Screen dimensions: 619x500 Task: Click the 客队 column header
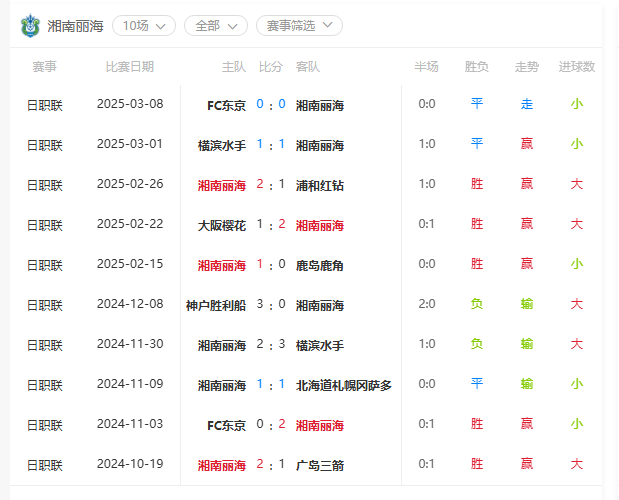[308, 67]
